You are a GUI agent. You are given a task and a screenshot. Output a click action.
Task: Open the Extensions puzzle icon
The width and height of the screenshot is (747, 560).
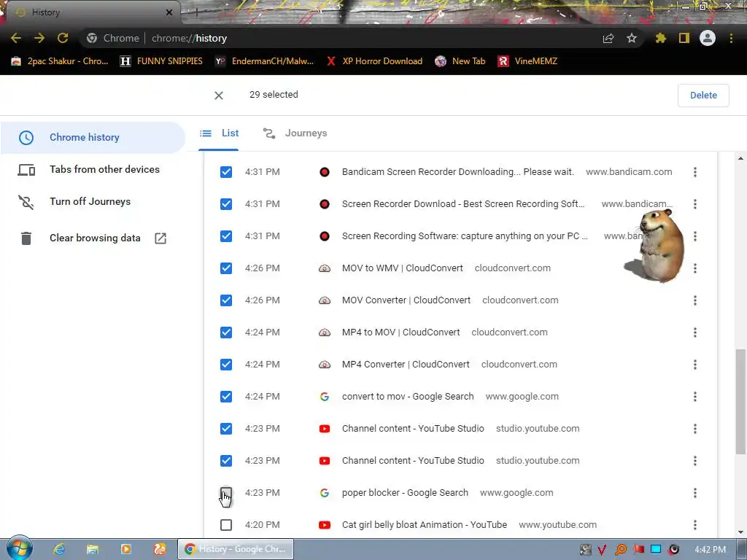[x=661, y=38]
